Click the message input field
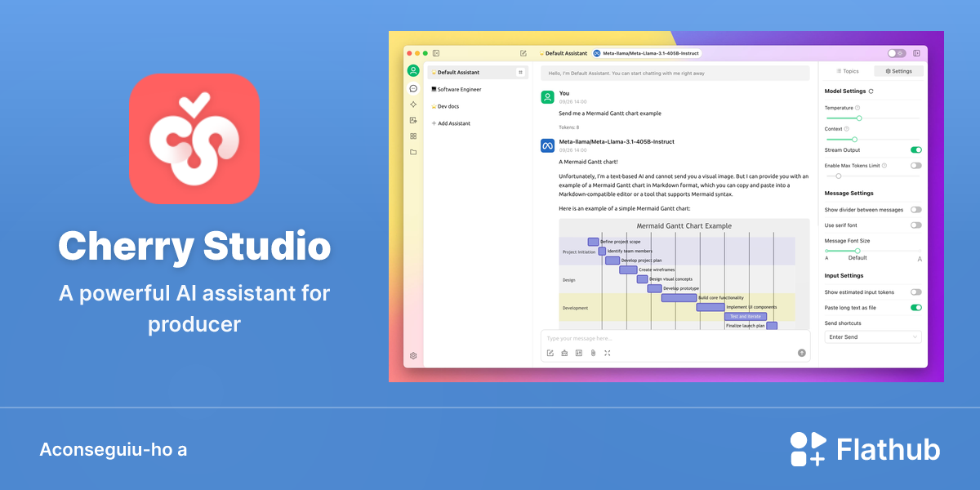This screenshot has width=980, height=490. [675, 338]
